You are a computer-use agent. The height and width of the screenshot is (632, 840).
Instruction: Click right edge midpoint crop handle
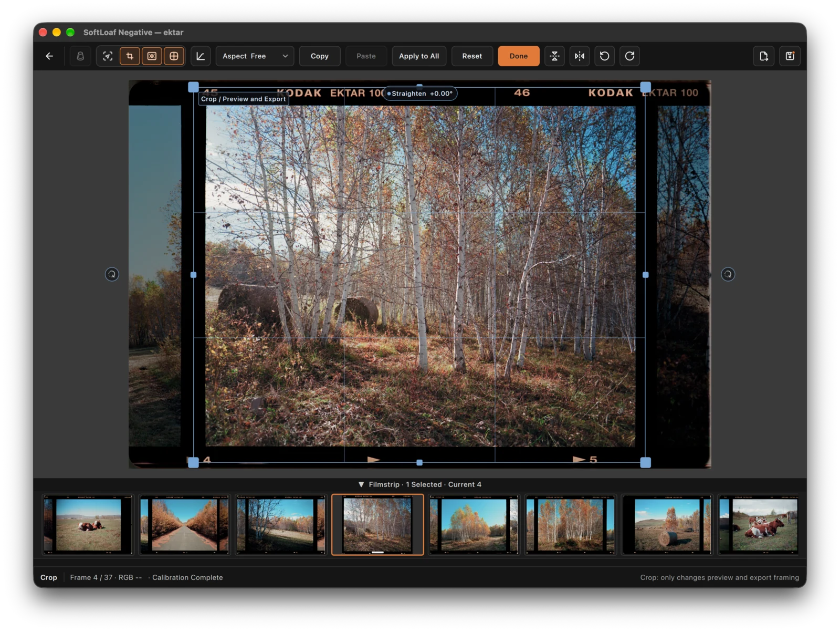(646, 275)
